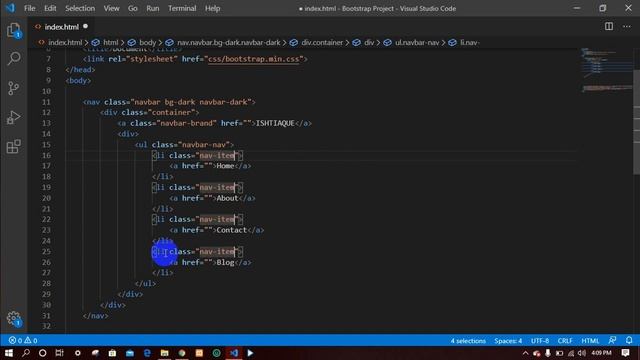Viewport: 640px width, 360px height.
Task: Open the Run menu
Action: [153, 8]
